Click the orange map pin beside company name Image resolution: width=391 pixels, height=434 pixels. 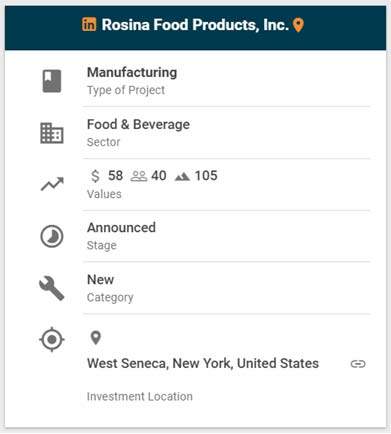(298, 25)
